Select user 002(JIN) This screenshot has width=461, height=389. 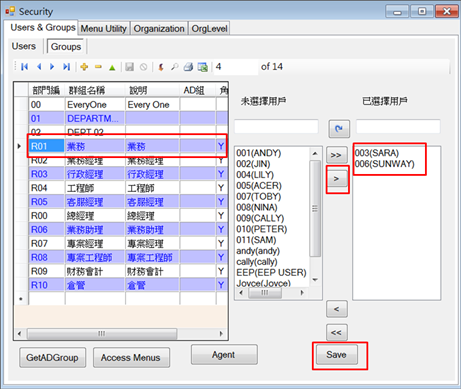click(x=253, y=164)
